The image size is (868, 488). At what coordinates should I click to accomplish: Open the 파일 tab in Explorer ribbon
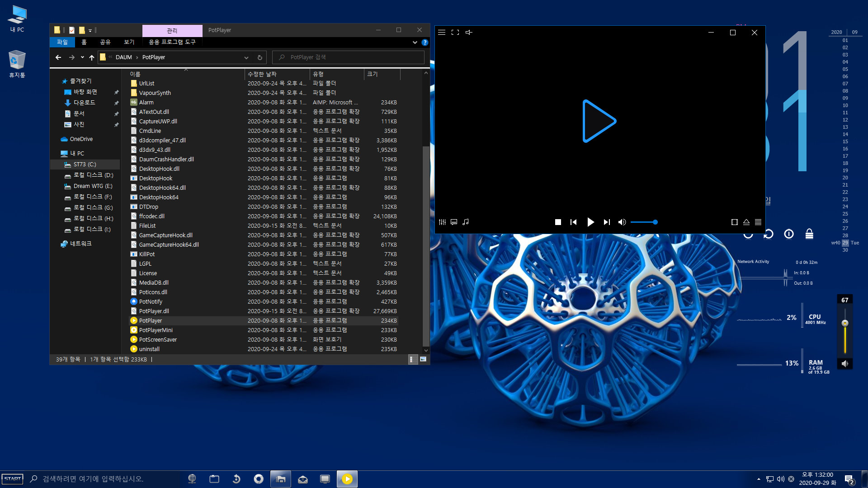[x=62, y=42]
